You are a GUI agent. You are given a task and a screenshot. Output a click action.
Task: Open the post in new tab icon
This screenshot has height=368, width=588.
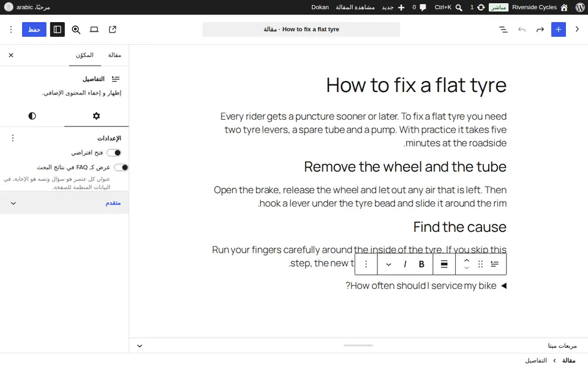point(113,29)
